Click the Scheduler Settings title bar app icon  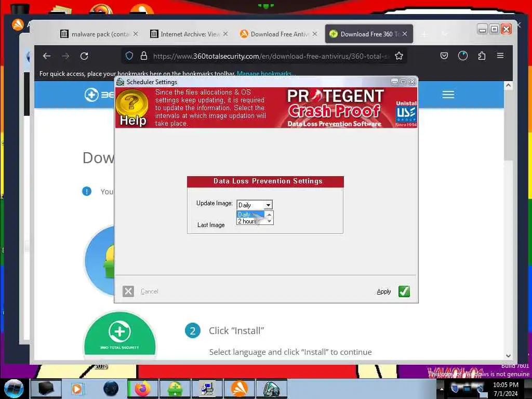(x=120, y=82)
